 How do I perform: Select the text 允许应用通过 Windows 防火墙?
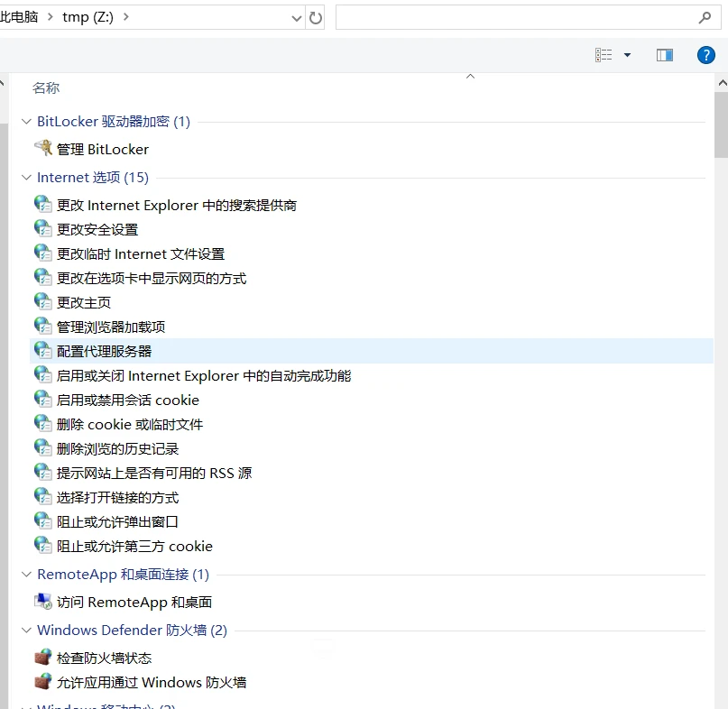click(152, 683)
